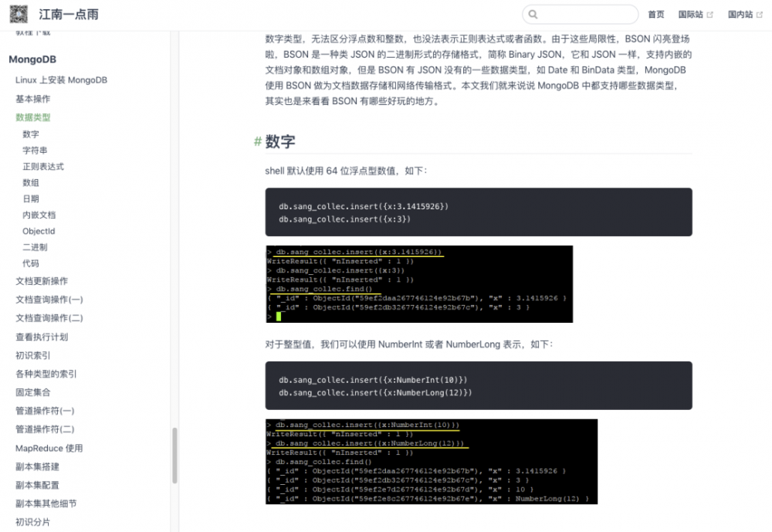This screenshot has height=532, width=772.
Task: Select the 正则表达式 sidebar entry
Action: 42,166
